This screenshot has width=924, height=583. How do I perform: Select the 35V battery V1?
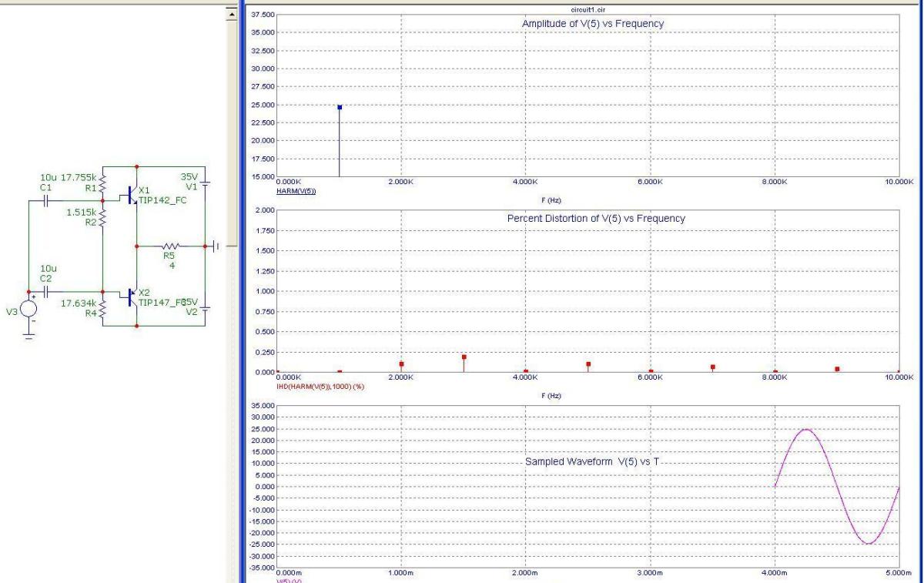pyautogui.click(x=205, y=183)
